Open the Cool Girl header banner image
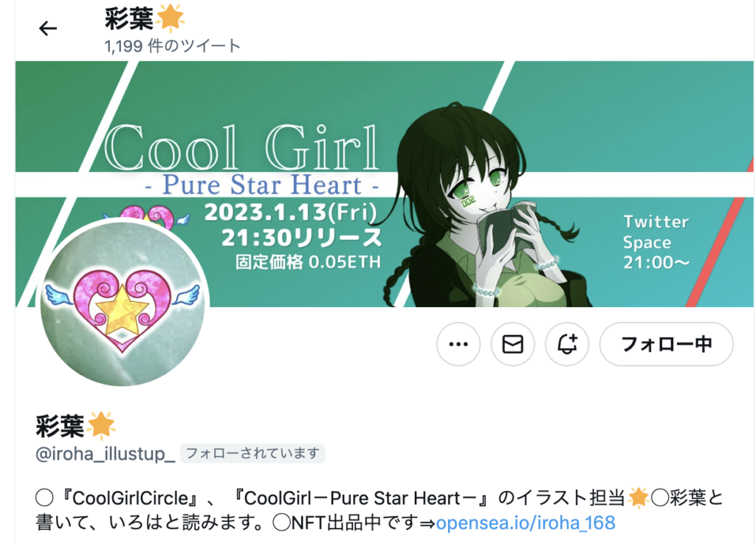This screenshot has width=756, height=544. click(x=384, y=184)
